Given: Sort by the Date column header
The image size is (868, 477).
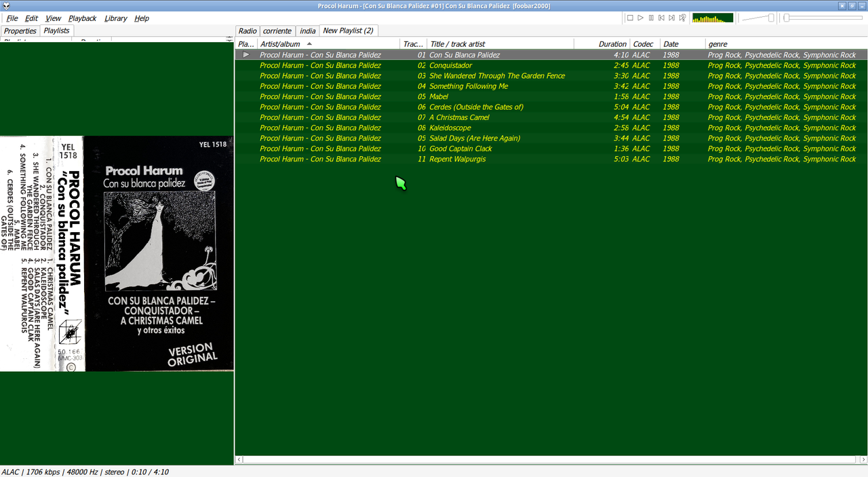Looking at the screenshot, I should pos(683,44).
